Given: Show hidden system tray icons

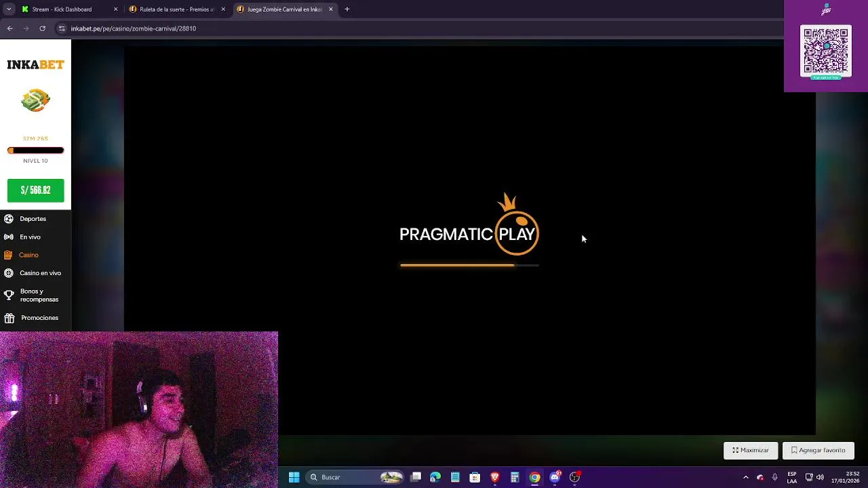Looking at the screenshot, I should pyautogui.click(x=745, y=477).
